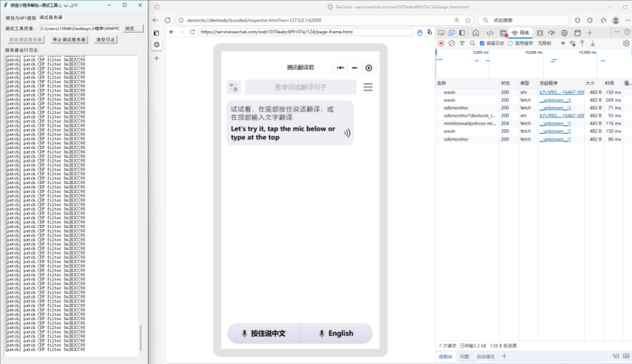
Task: Clear the network log
Action: pos(452,43)
